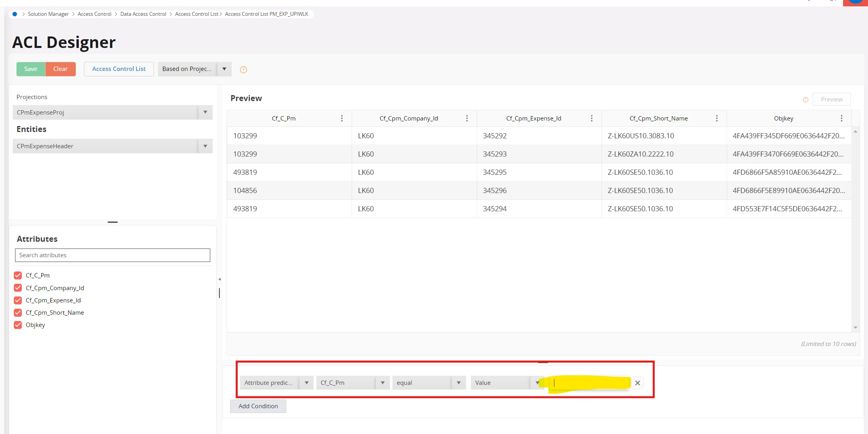This screenshot has height=434, width=868.
Task: Open Cf_C_Pm column options menu
Action: click(342, 118)
